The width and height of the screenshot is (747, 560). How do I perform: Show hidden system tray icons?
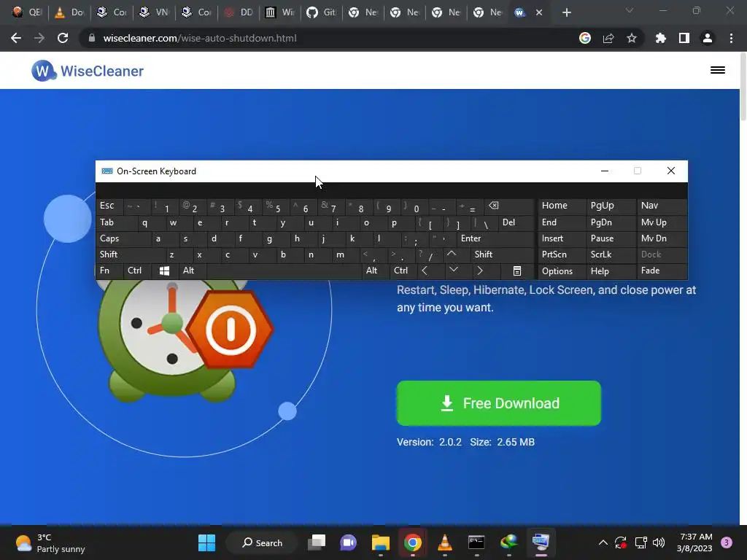point(603,542)
